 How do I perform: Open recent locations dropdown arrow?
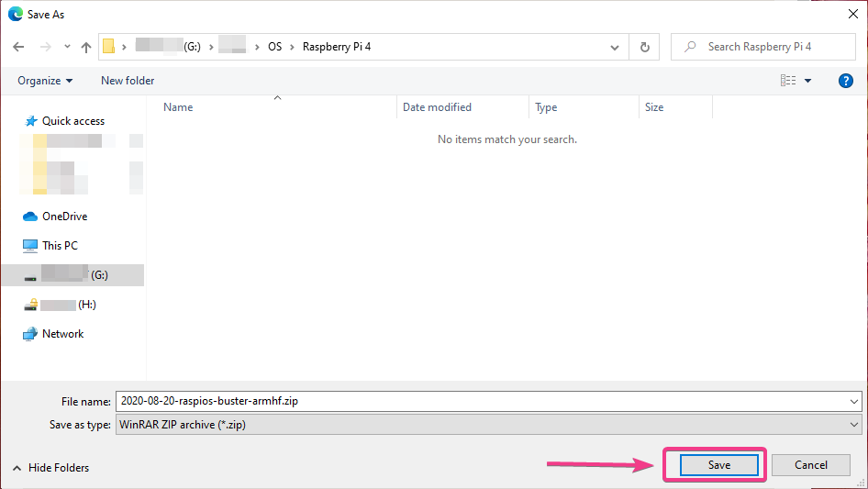(x=66, y=47)
